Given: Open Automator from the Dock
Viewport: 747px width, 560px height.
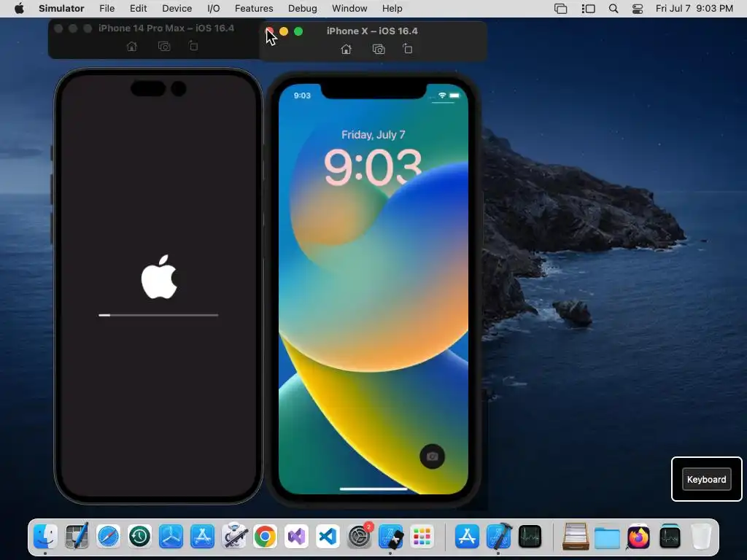Looking at the screenshot, I should click(x=234, y=537).
